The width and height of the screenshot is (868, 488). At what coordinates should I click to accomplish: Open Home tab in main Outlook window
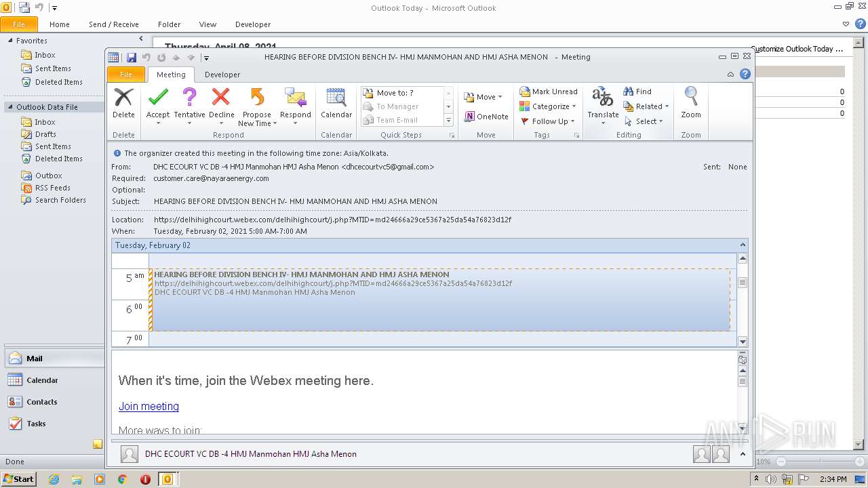click(x=60, y=24)
